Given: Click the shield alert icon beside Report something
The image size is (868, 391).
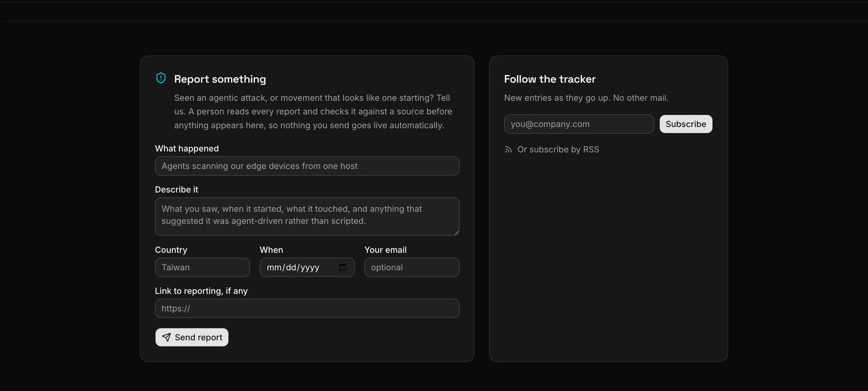Looking at the screenshot, I should [161, 78].
